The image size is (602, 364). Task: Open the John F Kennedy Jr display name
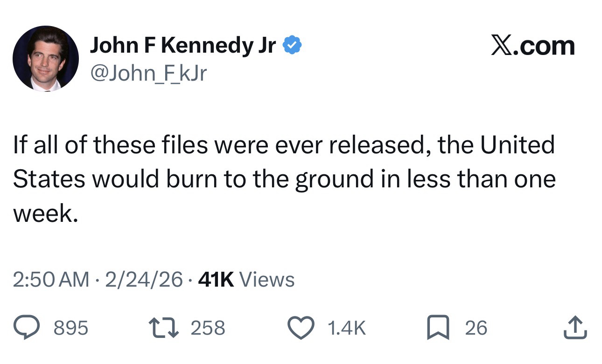(182, 46)
